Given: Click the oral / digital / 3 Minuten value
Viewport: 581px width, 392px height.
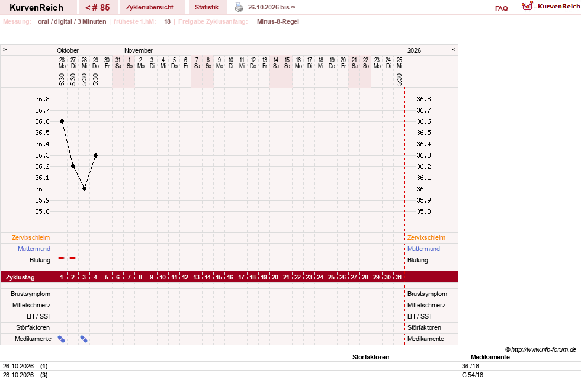Looking at the screenshot, I should pyautogui.click(x=72, y=21).
